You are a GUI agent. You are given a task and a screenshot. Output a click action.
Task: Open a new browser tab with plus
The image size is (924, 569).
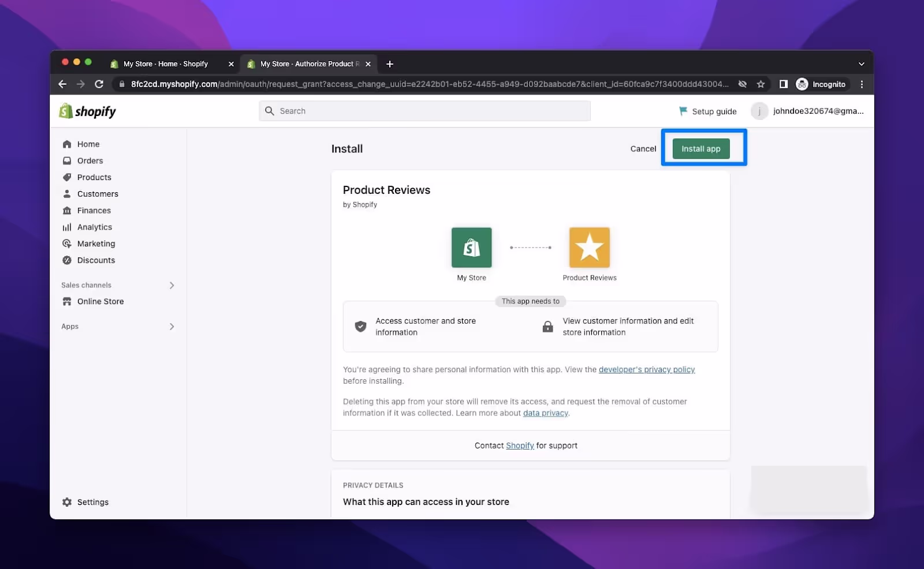[x=390, y=64]
